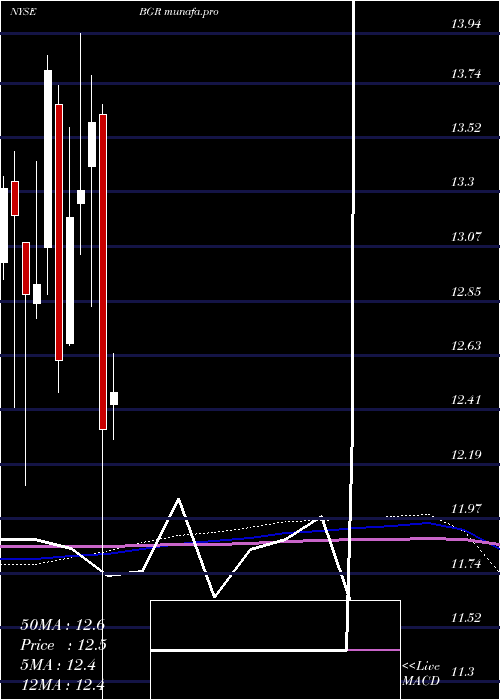The image size is (500, 700).
Task: Select the 11.52 price axis label
Action: pyautogui.click(x=466, y=618)
